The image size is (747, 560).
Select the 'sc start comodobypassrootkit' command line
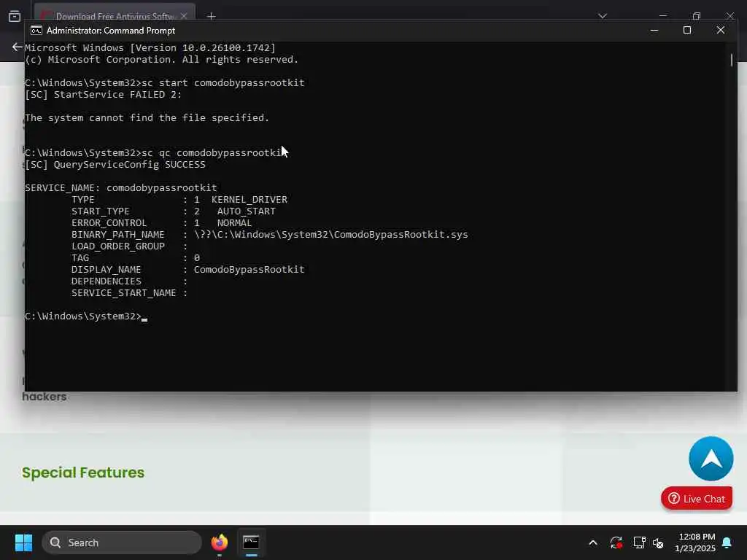[x=164, y=83]
